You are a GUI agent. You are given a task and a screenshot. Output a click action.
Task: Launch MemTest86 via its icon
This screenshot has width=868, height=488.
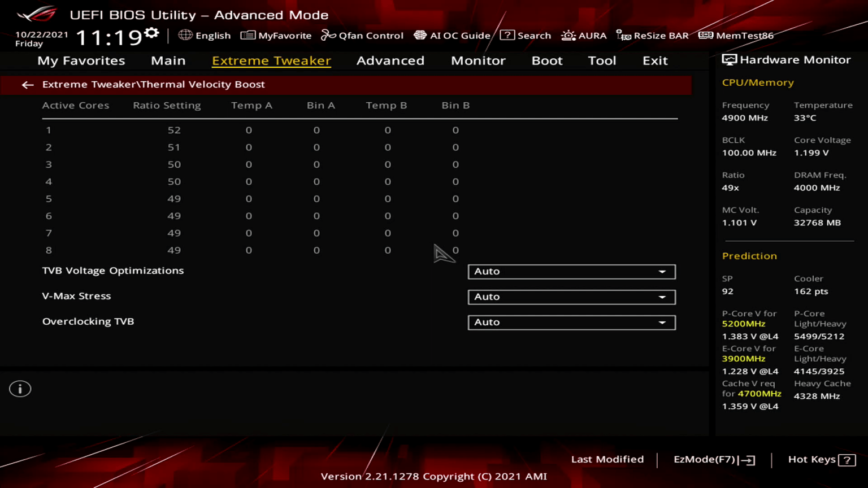pyautogui.click(x=706, y=35)
